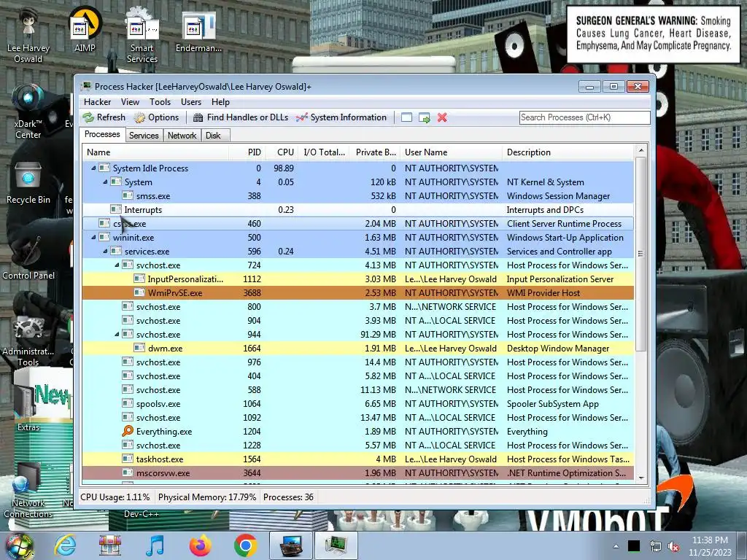Click the find window and thread icon

(424, 117)
